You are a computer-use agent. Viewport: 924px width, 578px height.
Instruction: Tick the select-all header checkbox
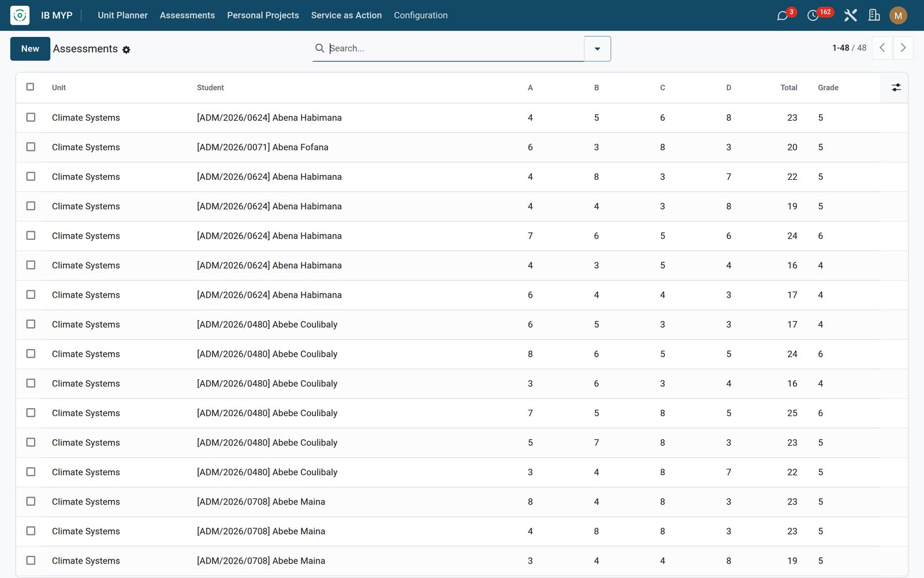[x=31, y=87]
